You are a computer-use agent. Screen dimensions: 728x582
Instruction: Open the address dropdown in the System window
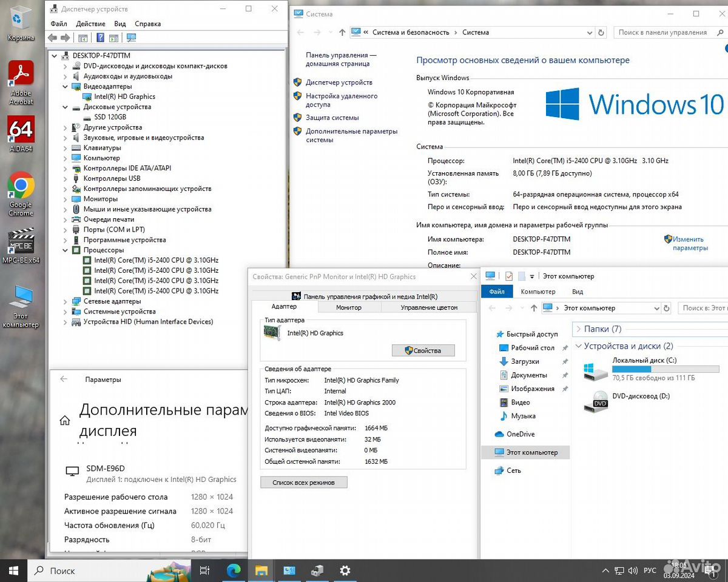pos(588,32)
